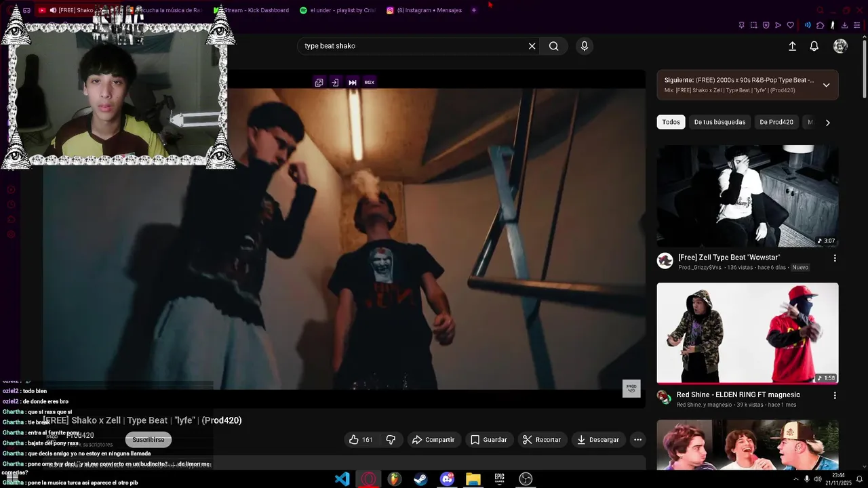Open a new tab with the plus button
This screenshot has width=868, height=488.
pyautogui.click(x=474, y=10)
